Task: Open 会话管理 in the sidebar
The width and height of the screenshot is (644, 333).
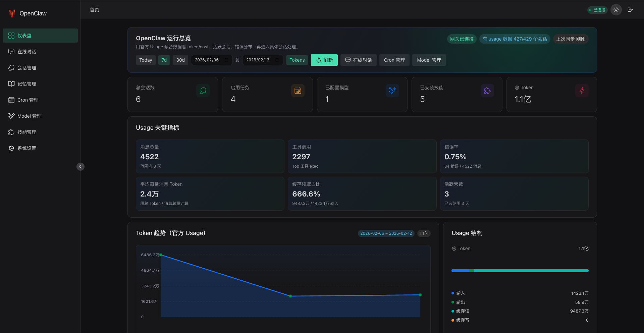Action: (27, 68)
